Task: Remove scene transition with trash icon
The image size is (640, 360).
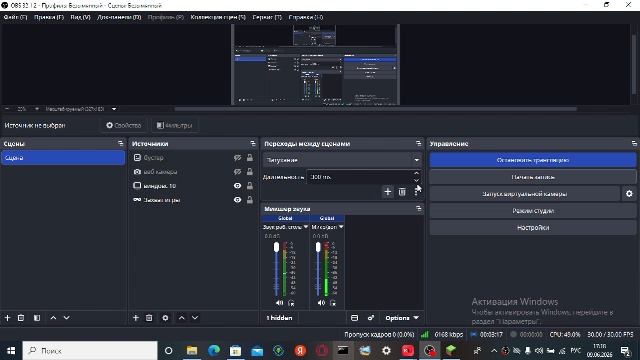Action: click(x=402, y=191)
